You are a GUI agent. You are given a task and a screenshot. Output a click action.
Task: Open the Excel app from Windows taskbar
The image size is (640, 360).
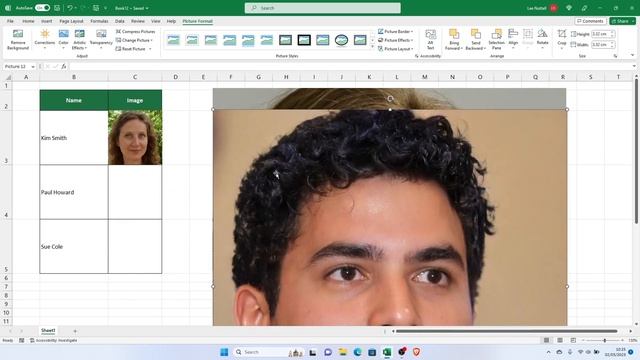tap(387, 352)
